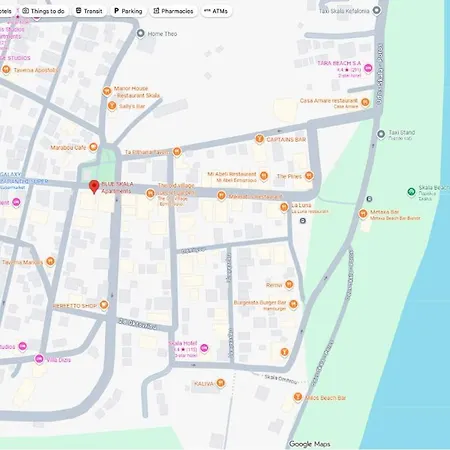Select the Skala Hotel lodging pin
Viewport: 450px width, 450px height.
point(204,349)
